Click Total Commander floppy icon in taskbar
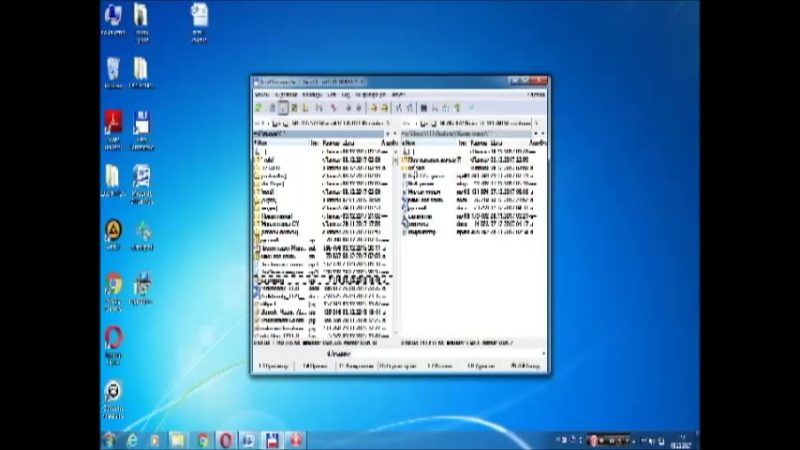 tap(272, 440)
